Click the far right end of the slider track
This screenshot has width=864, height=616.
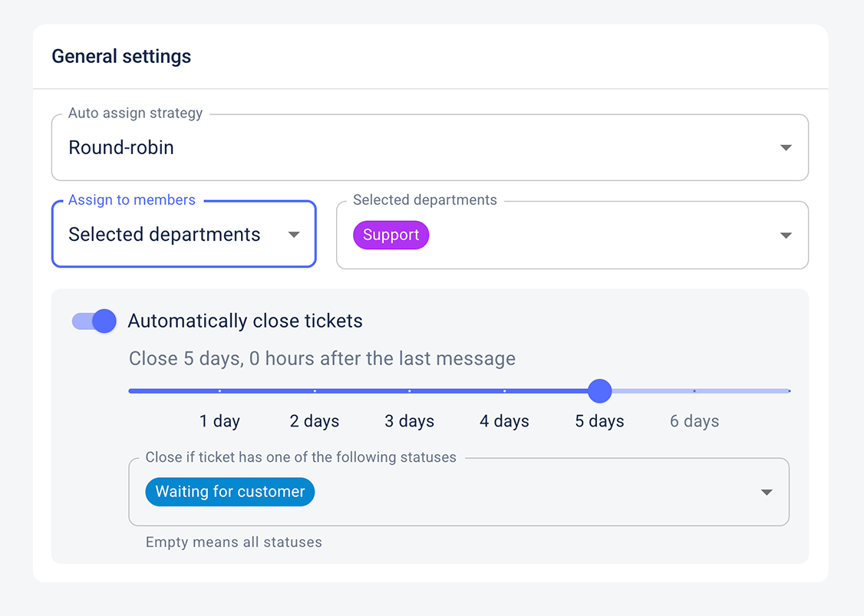pos(787,391)
